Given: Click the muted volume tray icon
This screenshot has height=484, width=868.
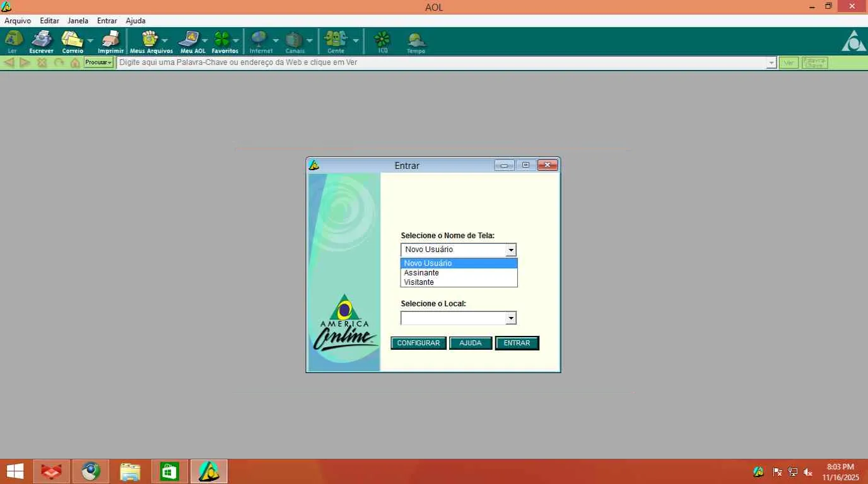Looking at the screenshot, I should tap(808, 471).
